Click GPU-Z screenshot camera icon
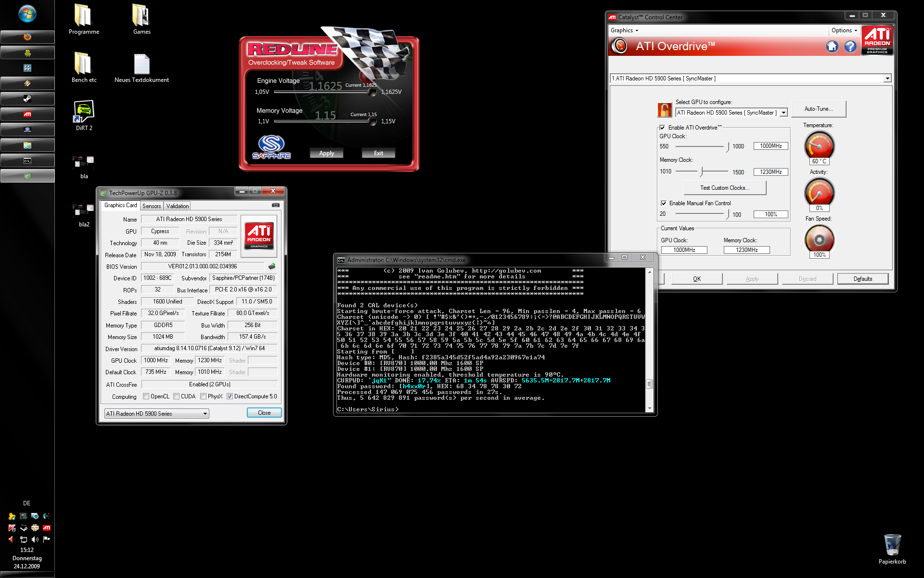This screenshot has height=578, width=924. tap(275, 205)
